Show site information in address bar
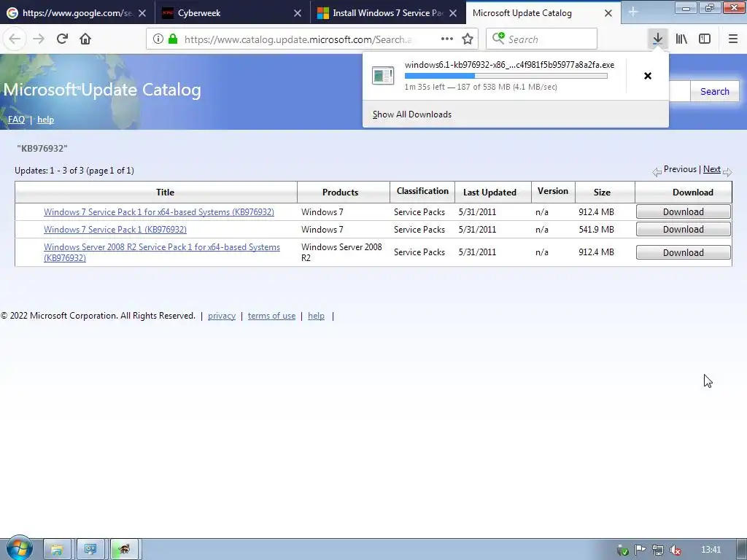The image size is (747, 560). tap(158, 39)
